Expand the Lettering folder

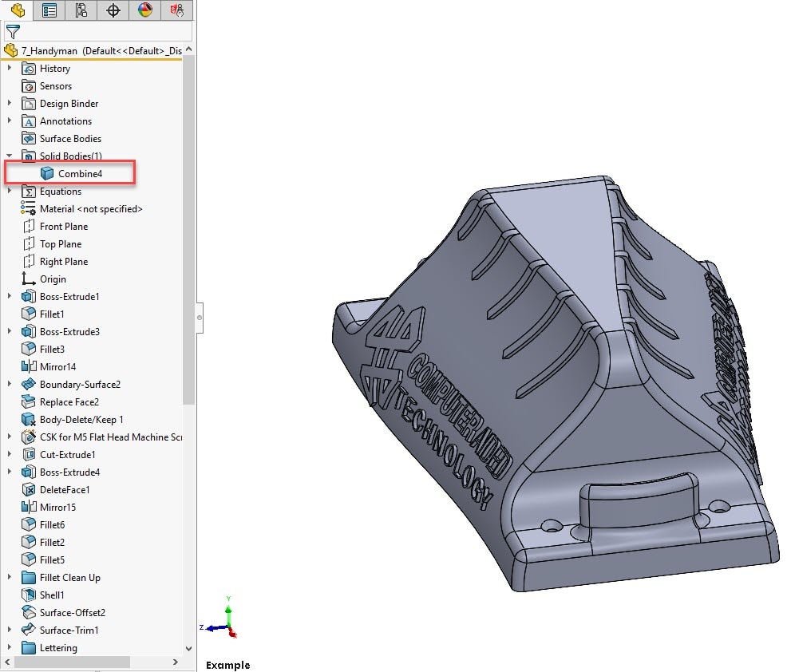pyautogui.click(x=9, y=647)
